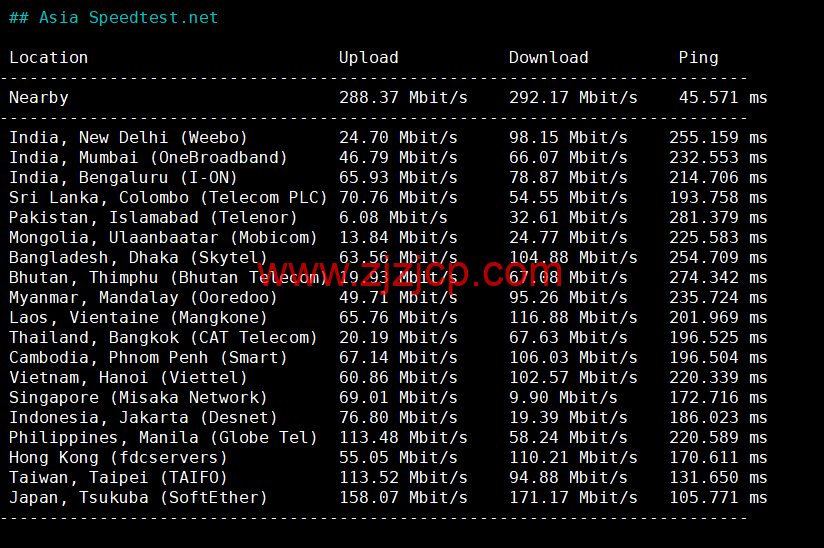Click the Nearby row label
This screenshot has width=824, height=548.
tap(38, 98)
